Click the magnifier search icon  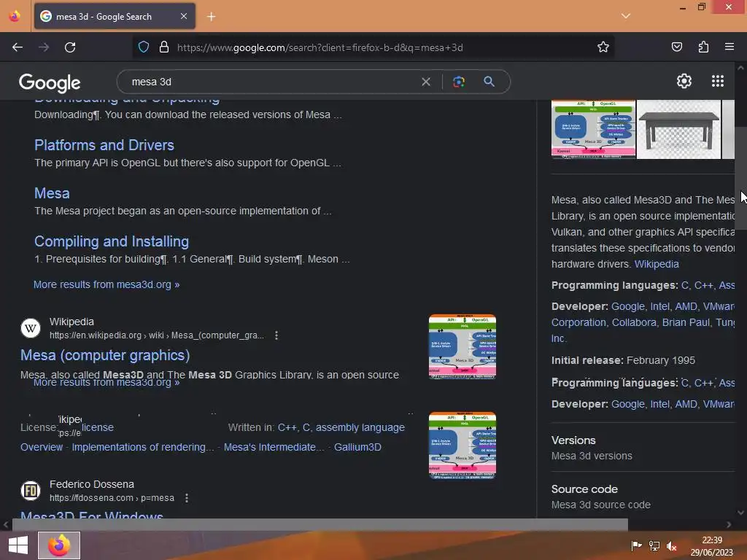coord(489,82)
